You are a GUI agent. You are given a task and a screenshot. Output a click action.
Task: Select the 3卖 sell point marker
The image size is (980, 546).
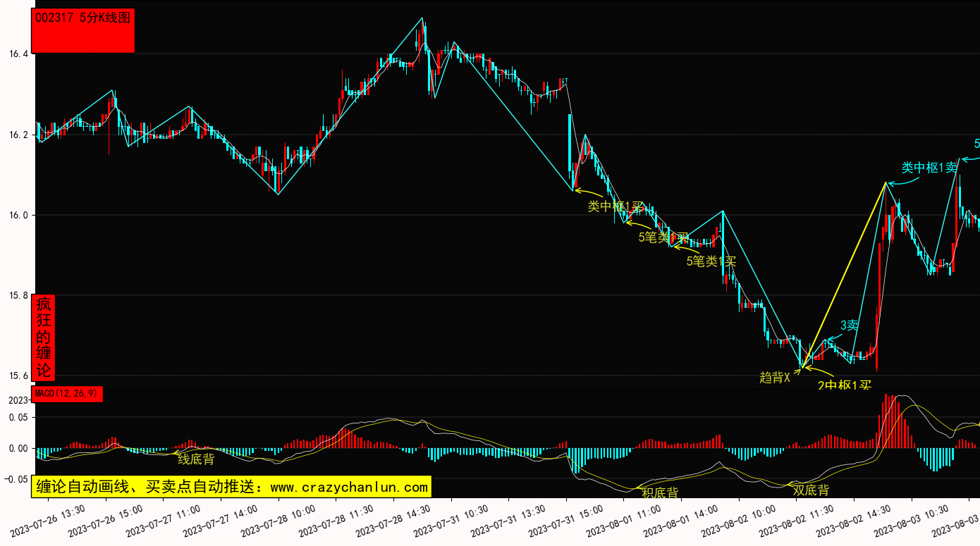point(849,325)
